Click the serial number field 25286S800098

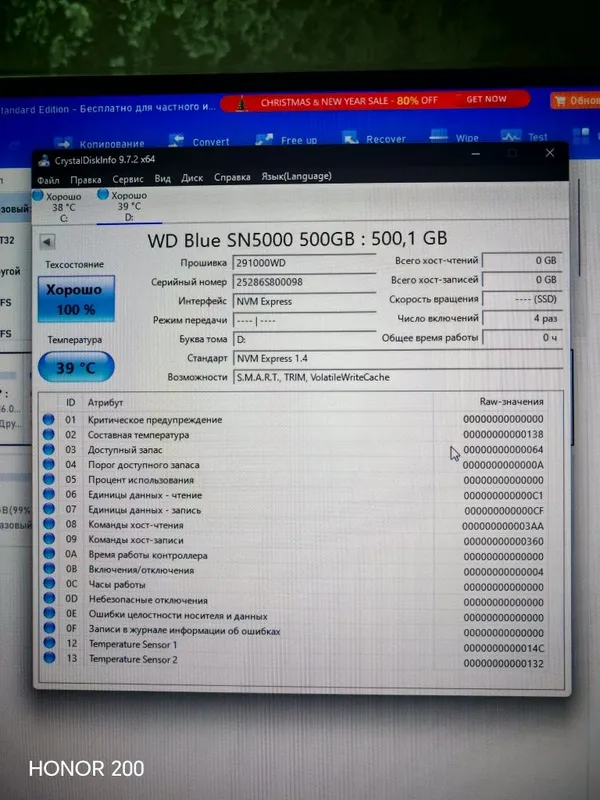pyautogui.click(x=304, y=282)
